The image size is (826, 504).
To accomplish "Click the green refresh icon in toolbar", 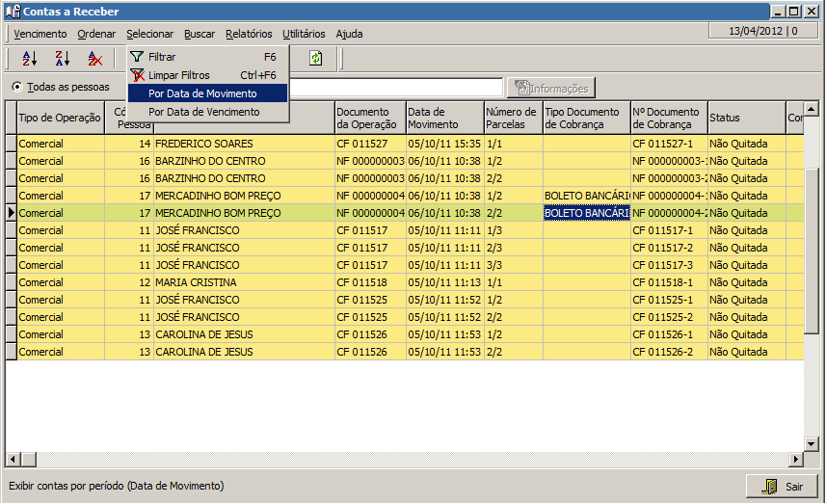I will [315, 59].
